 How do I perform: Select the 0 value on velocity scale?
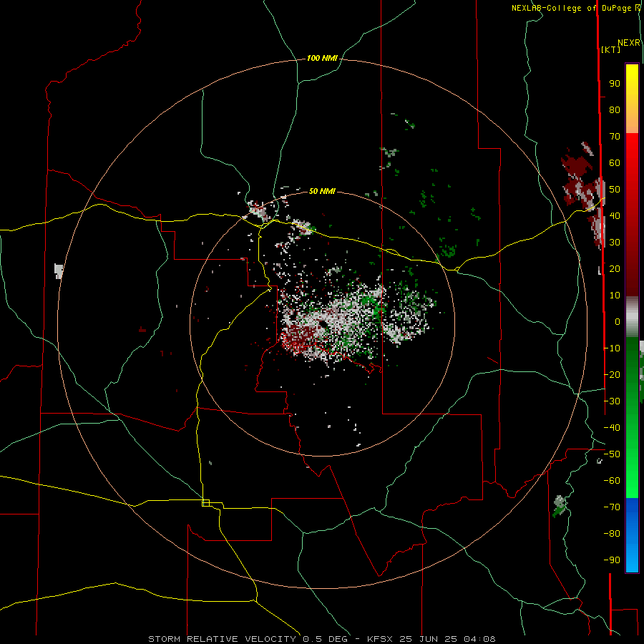point(618,322)
